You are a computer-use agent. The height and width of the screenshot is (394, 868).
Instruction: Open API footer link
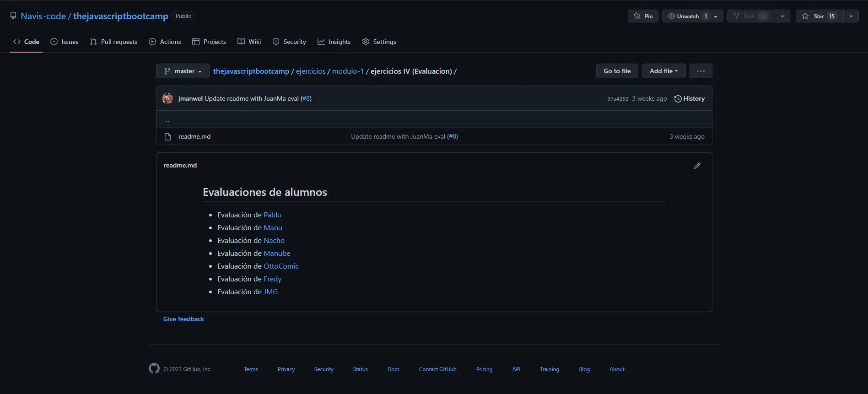516,369
